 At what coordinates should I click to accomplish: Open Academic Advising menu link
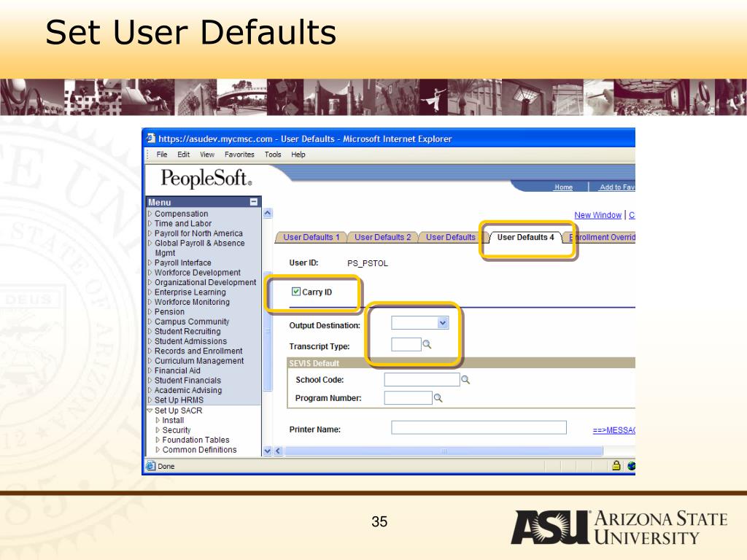188,390
